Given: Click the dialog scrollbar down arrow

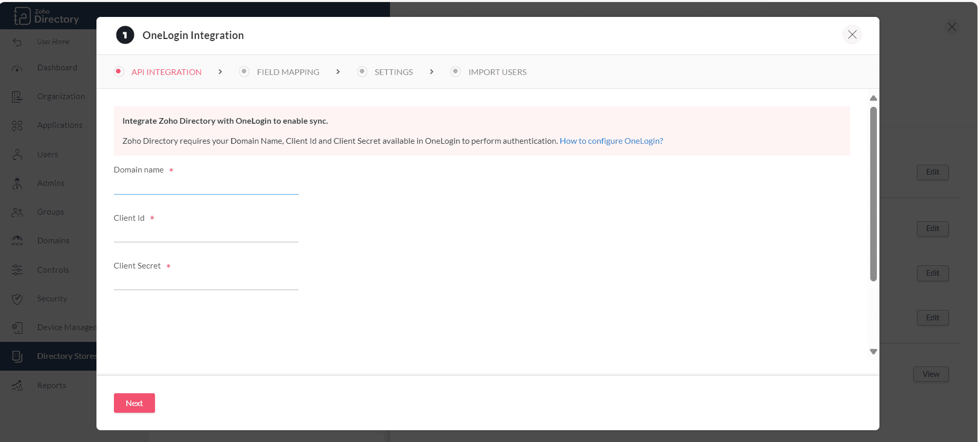Looking at the screenshot, I should click(873, 352).
